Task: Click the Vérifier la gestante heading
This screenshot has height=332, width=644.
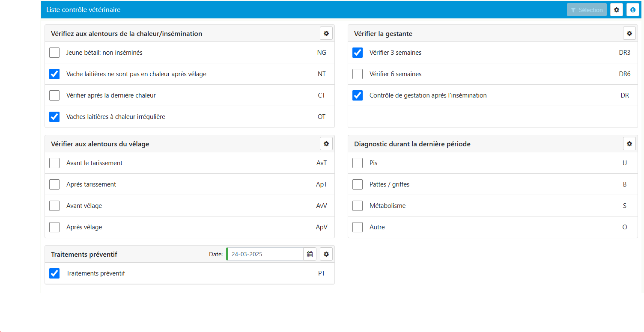Action: click(x=383, y=33)
